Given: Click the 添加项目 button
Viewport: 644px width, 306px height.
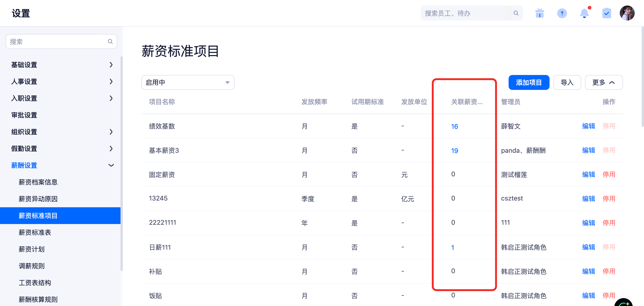Looking at the screenshot, I should tap(529, 82).
